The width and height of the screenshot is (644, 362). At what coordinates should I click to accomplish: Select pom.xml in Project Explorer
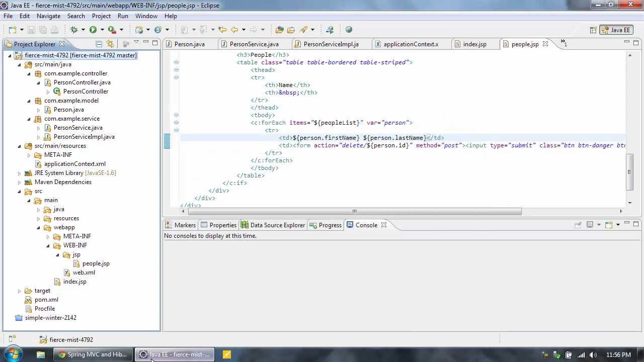46,300
